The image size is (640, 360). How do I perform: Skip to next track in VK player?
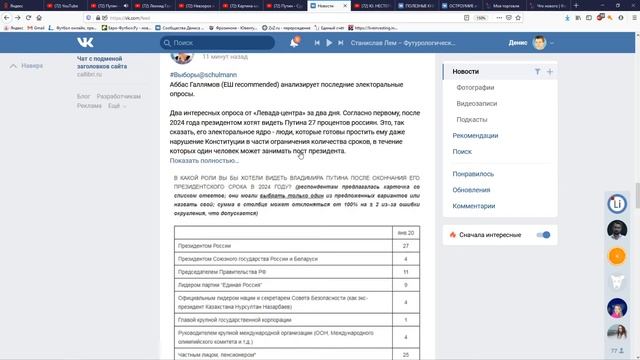(340, 42)
